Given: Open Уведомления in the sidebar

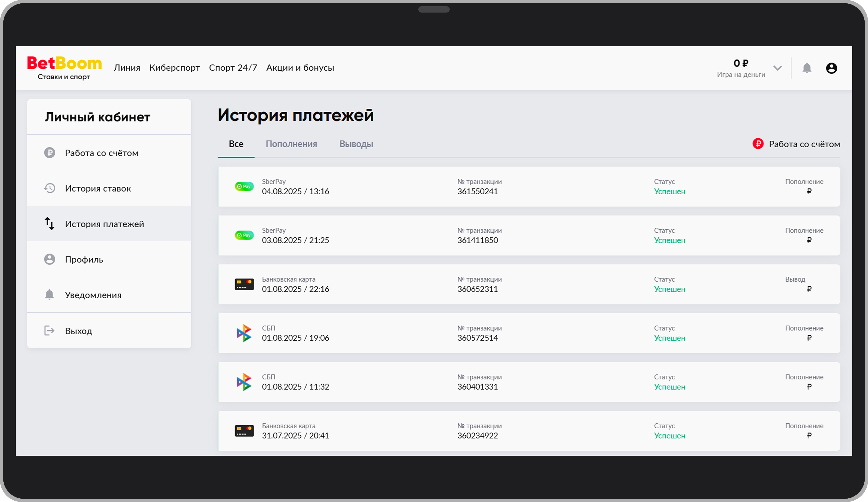Looking at the screenshot, I should (93, 295).
